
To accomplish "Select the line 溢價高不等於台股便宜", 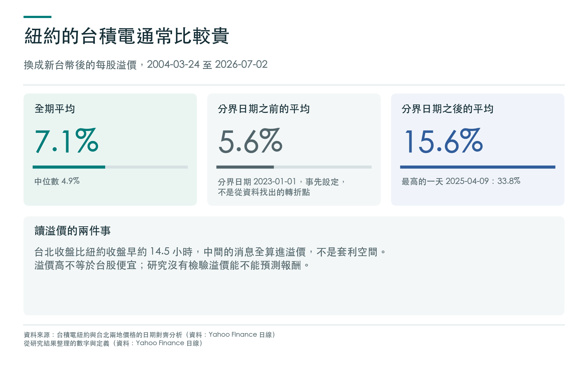I will [172, 265].
